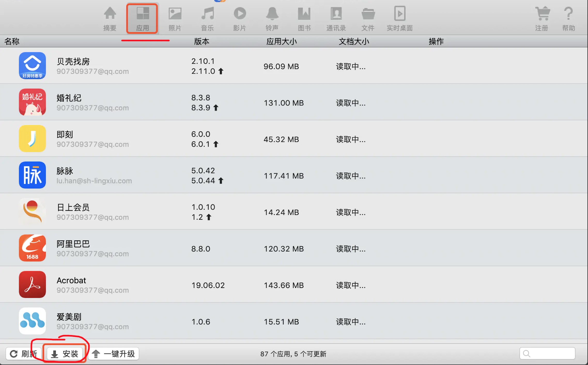
Task: Select the 婚礼纪 app icon
Action: 32,102
